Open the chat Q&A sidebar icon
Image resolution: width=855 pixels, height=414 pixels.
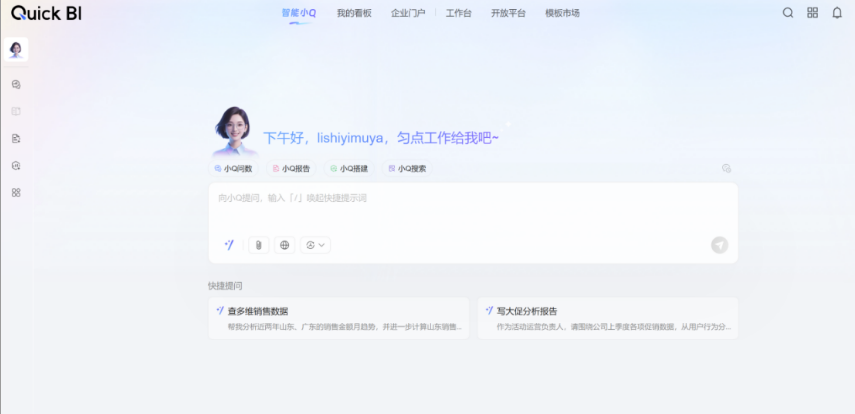tap(16, 85)
